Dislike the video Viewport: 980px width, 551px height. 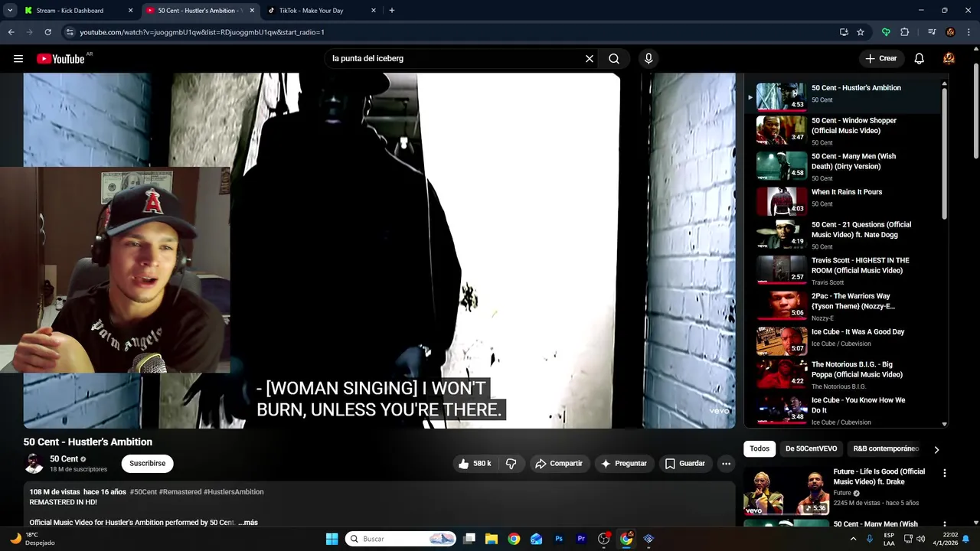pos(511,464)
